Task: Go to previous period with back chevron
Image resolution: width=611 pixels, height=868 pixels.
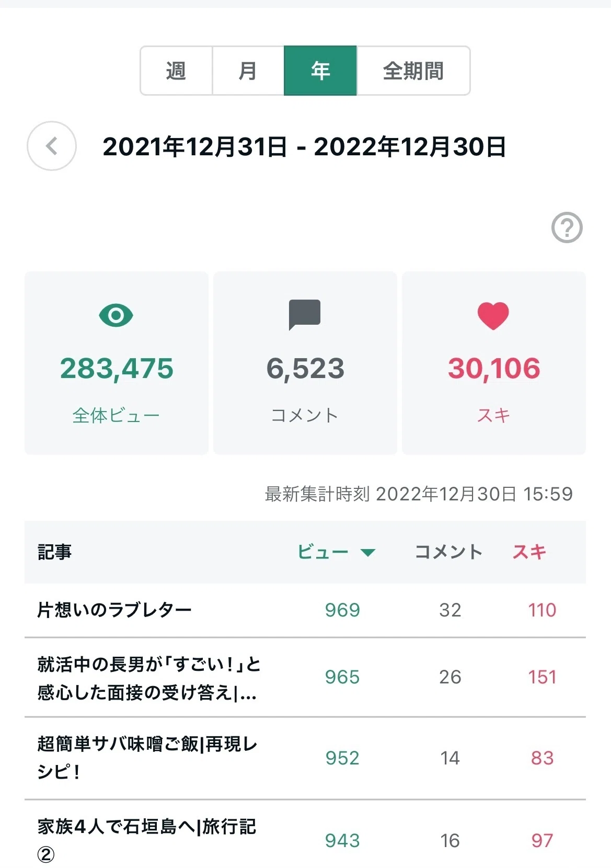Action: pyautogui.click(x=52, y=146)
